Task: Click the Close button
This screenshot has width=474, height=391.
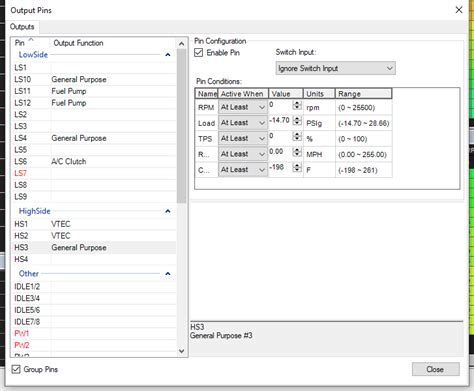Action: click(x=436, y=369)
